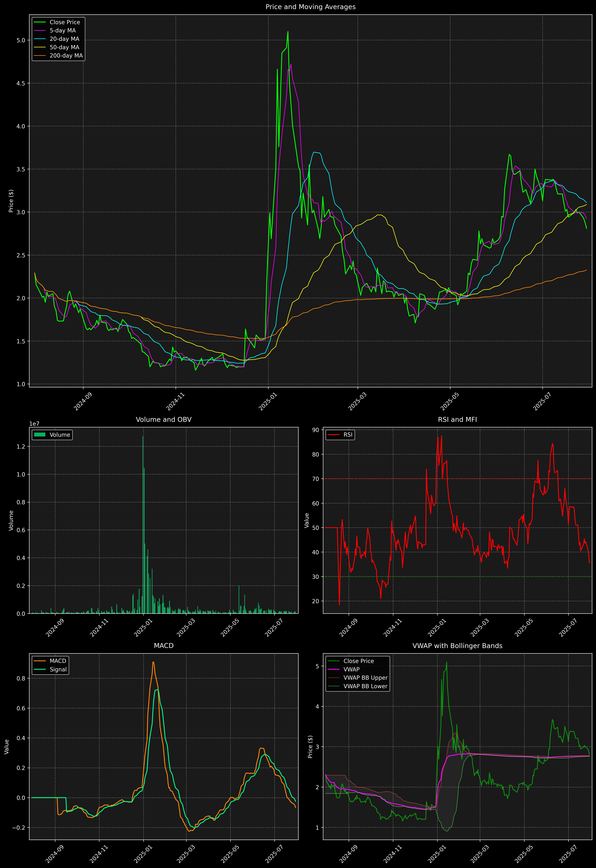Click the "VWAP with Bollinger Bands" chart title
596x868 pixels.
click(457, 646)
